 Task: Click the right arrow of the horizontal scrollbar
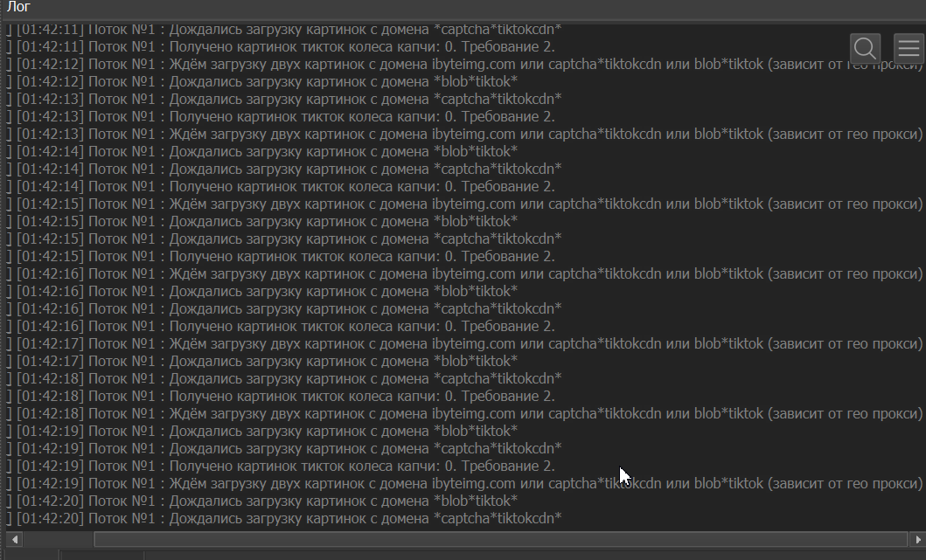pyautogui.click(x=917, y=540)
